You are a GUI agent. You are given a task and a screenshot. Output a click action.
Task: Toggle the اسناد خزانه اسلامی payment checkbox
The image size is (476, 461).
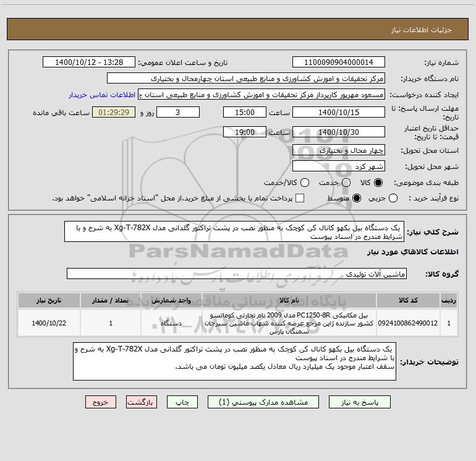(300, 198)
